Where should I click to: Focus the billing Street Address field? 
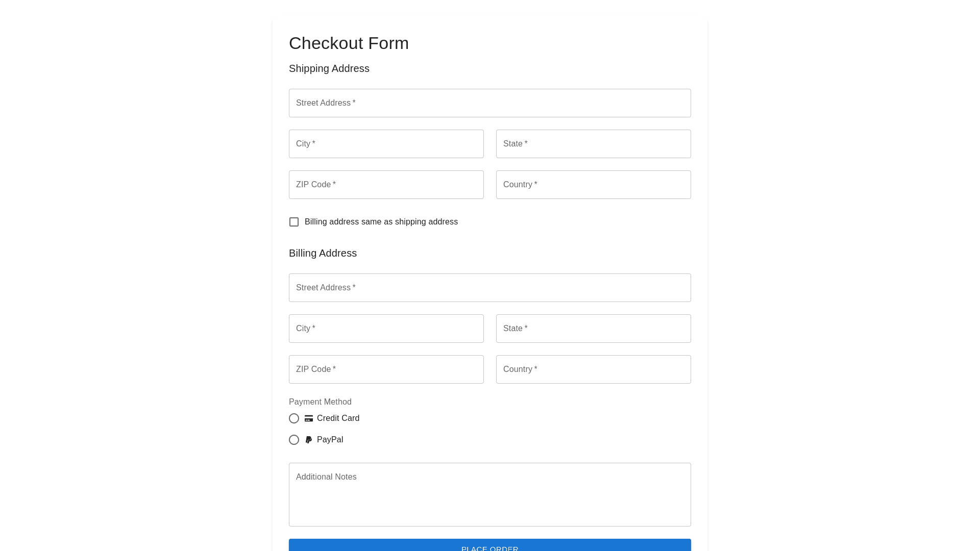click(490, 288)
